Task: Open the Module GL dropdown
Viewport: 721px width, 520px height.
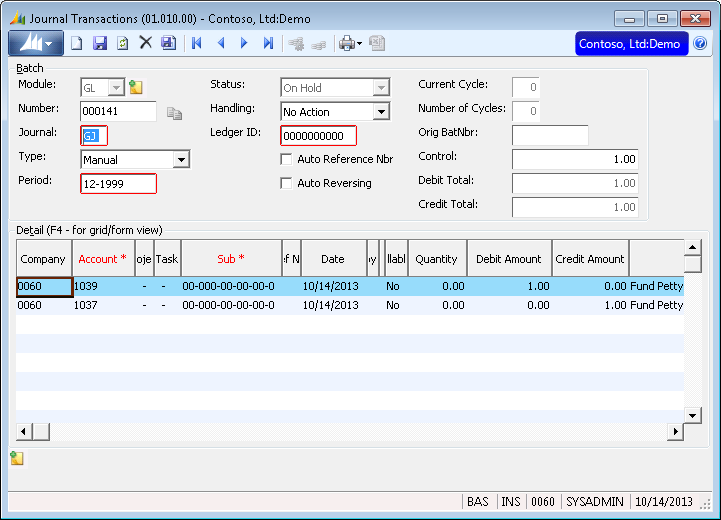Action: click(116, 87)
